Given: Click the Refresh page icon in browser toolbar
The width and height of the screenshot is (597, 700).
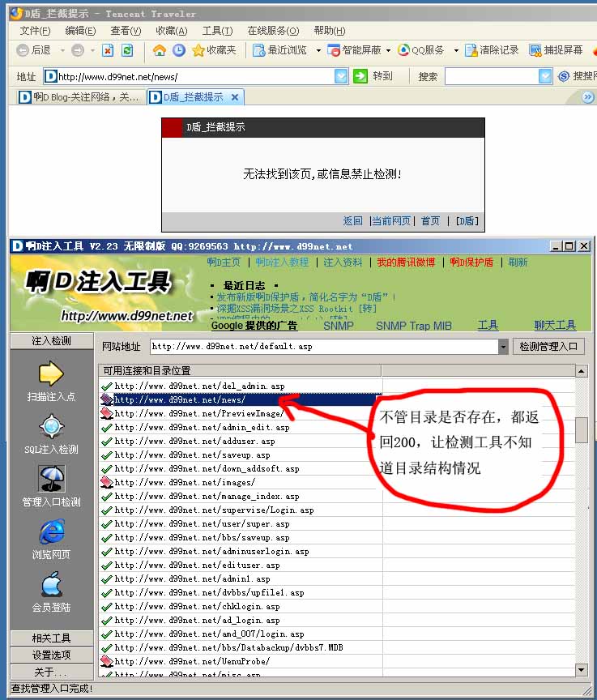Looking at the screenshot, I should pyautogui.click(x=127, y=50).
